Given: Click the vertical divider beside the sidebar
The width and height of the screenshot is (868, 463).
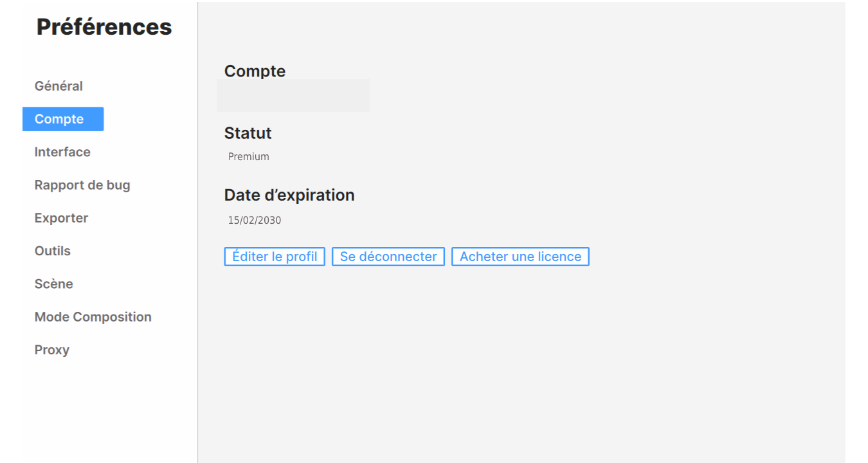Looking at the screenshot, I should pos(197,232).
